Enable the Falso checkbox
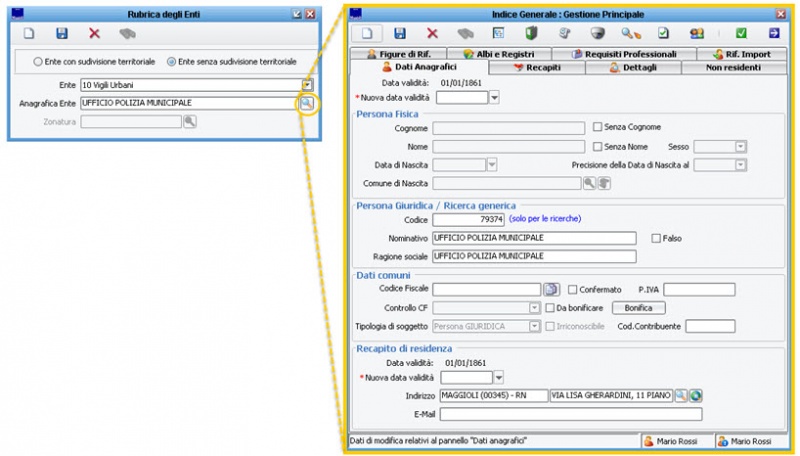The image size is (800, 456). (656, 238)
